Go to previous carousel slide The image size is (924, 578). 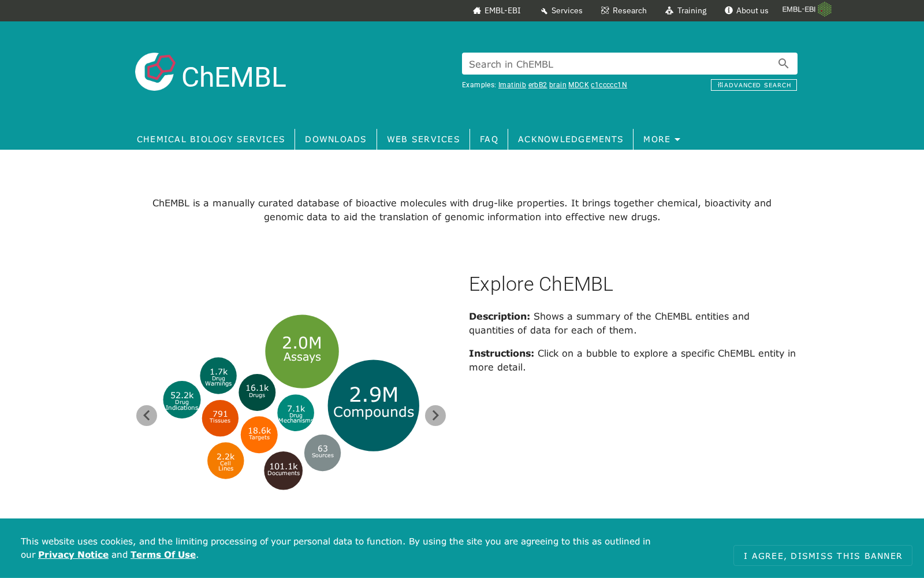[147, 416]
